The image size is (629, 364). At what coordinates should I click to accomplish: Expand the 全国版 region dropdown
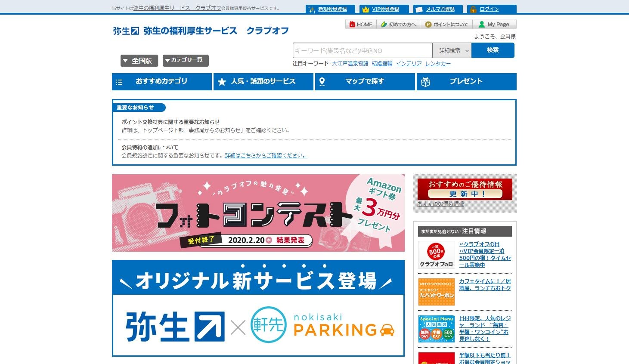[139, 61]
